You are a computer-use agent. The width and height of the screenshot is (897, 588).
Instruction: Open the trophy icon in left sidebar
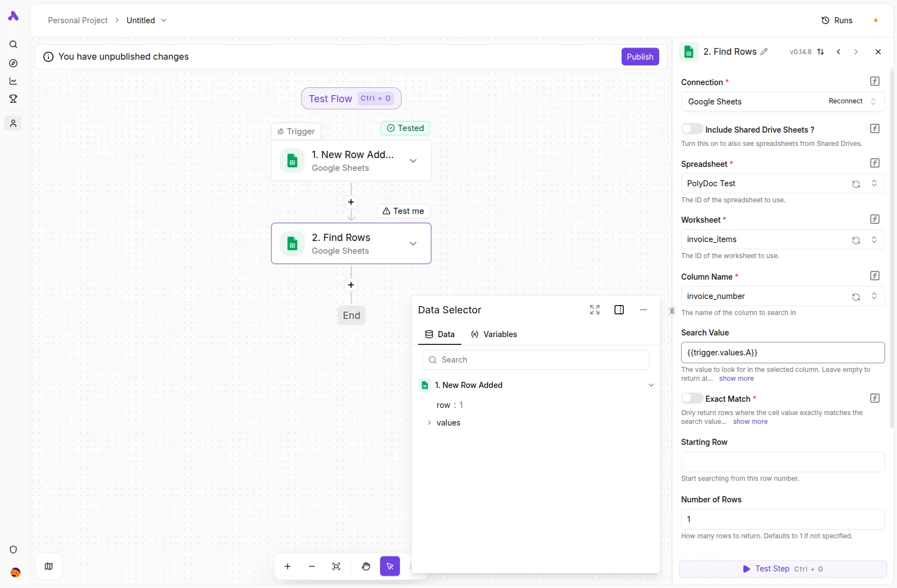[x=13, y=99]
